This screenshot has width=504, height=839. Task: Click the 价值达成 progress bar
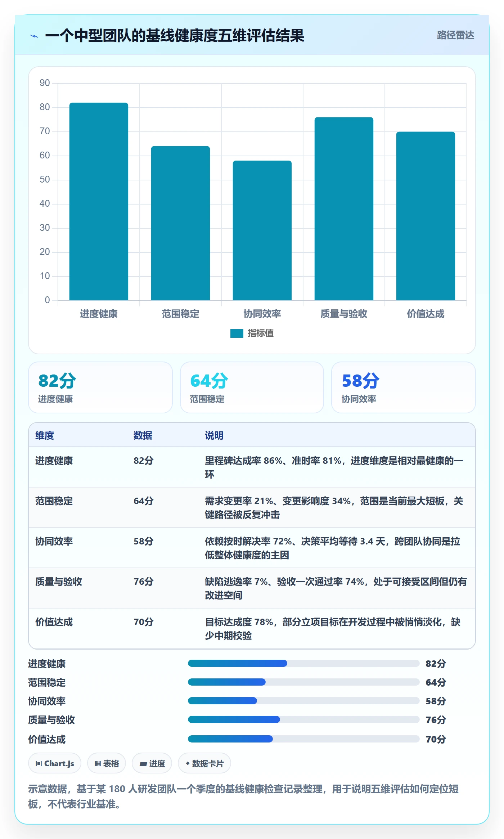pyautogui.click(x=304, y=739)
